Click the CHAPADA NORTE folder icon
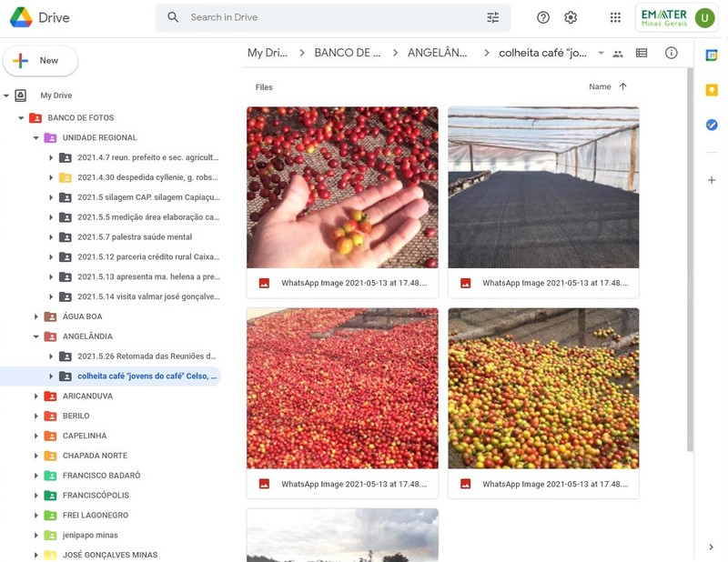The image size is (728, 562). [50, 456]
